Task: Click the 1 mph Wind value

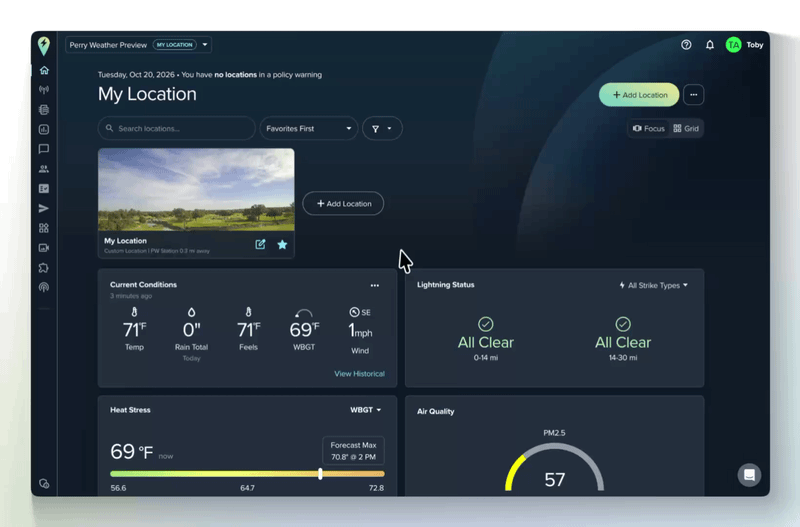Action: [360, 331]
